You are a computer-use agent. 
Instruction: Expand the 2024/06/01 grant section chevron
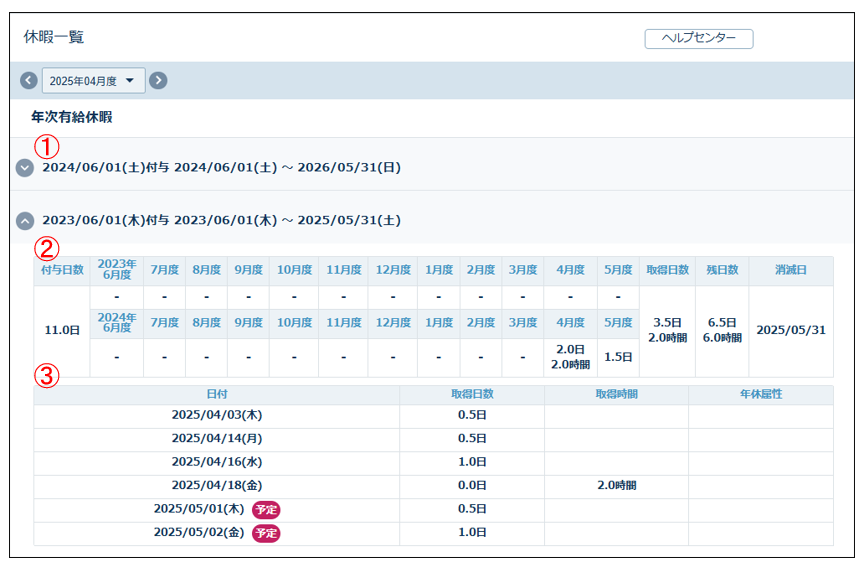point(25,168)
